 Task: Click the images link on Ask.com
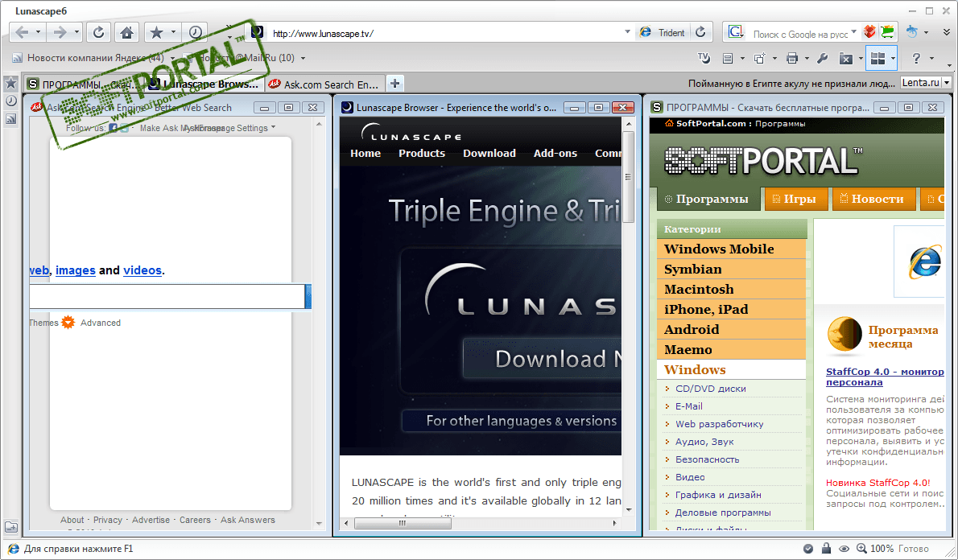pos(75,270)
